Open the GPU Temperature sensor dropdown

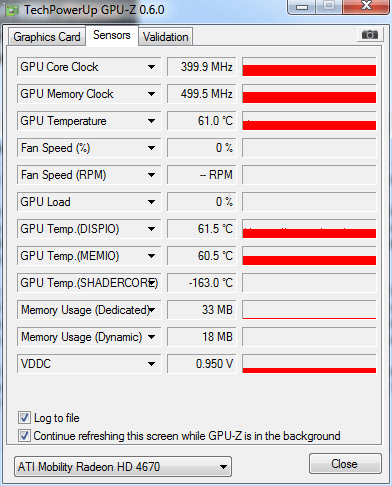pyautogui.click(x=151, y=121)
